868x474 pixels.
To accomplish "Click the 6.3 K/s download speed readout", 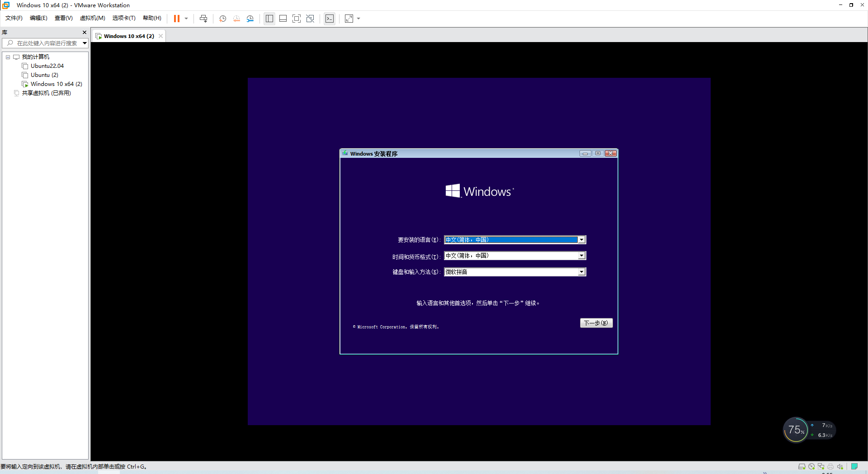I will (825, 435).
